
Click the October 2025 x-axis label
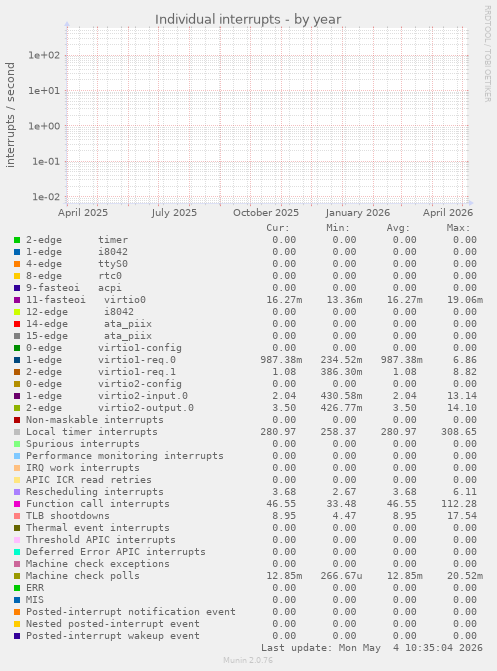pos(266,213)
